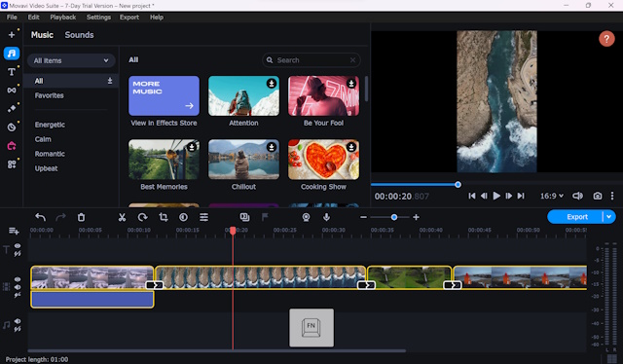Viewport: 623px width, 364px height.
Task: Open the Playback menu
Action: pos(62,18)
